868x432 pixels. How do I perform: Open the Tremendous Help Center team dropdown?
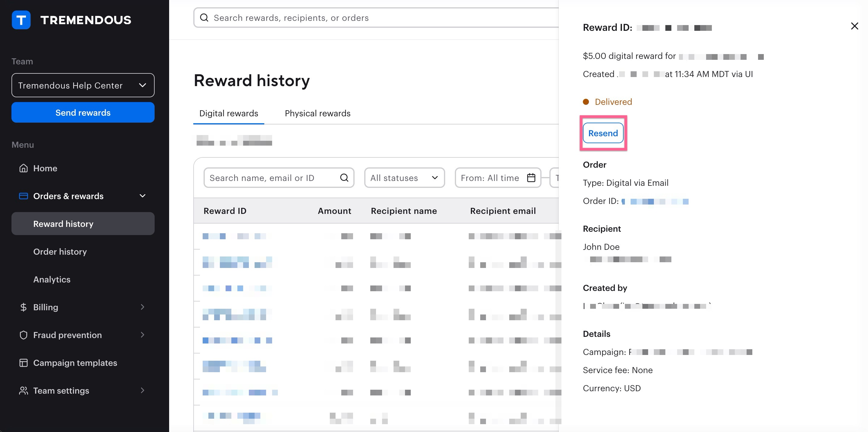[x=83, y=85]
